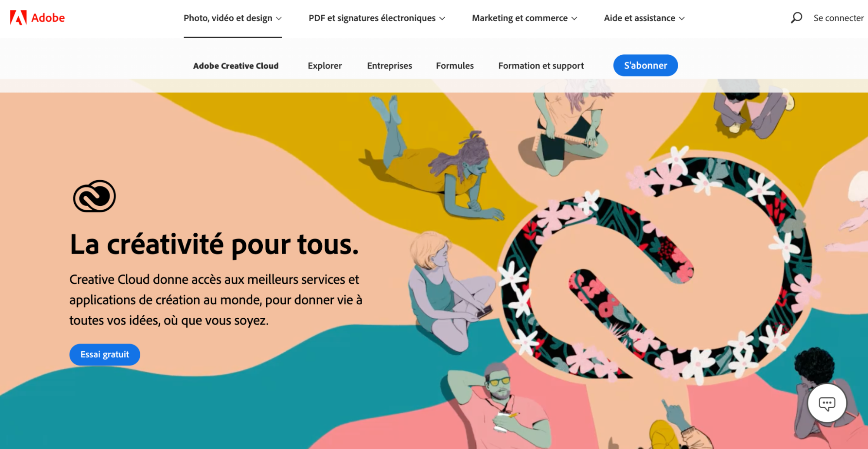This screenshot has height=449, width=868.
Task: Select the Entreprises tab
Action: 389,66
